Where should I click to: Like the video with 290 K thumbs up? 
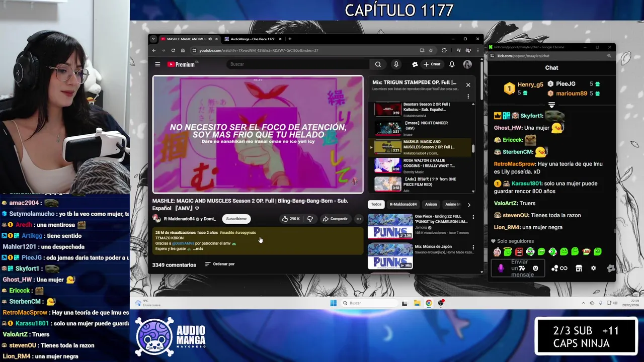[x=291, y=219]
